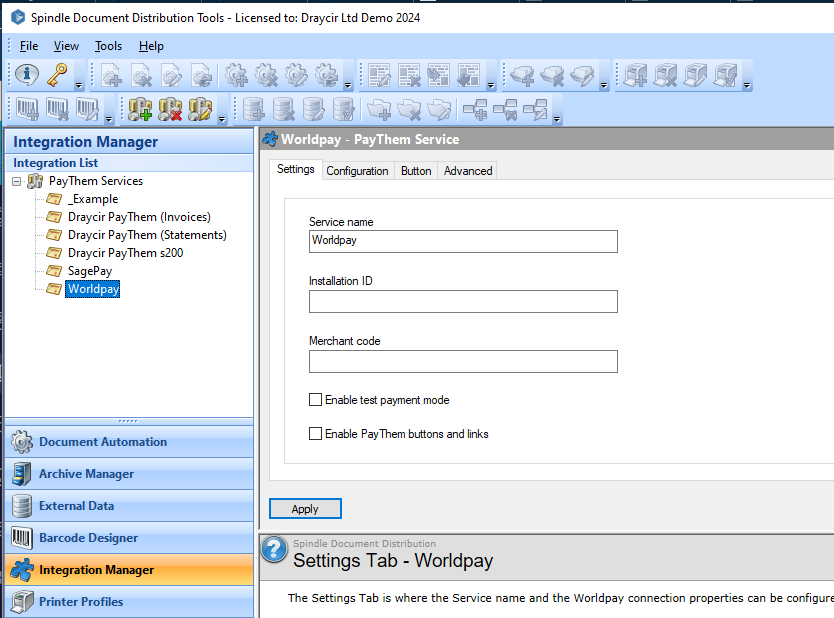
Task: Click the add paper tray icon
Action: [522, 76]
